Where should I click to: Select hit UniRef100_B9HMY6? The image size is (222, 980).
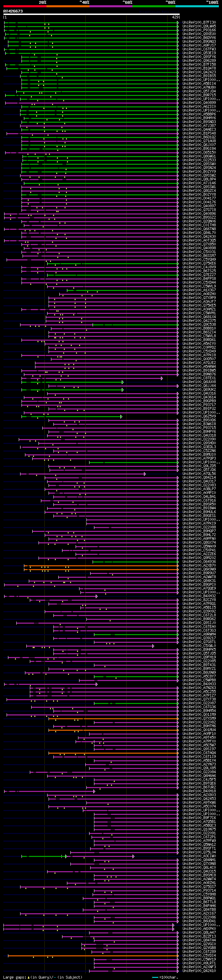[199, 118]
